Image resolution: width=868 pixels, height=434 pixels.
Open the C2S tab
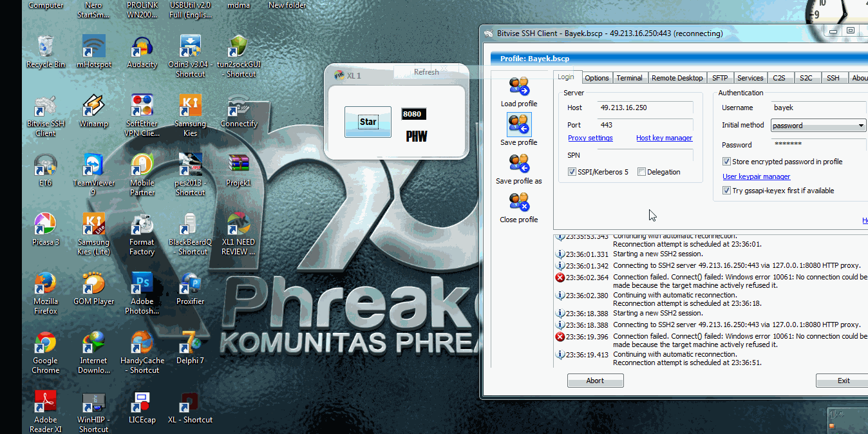coord(779,78)
